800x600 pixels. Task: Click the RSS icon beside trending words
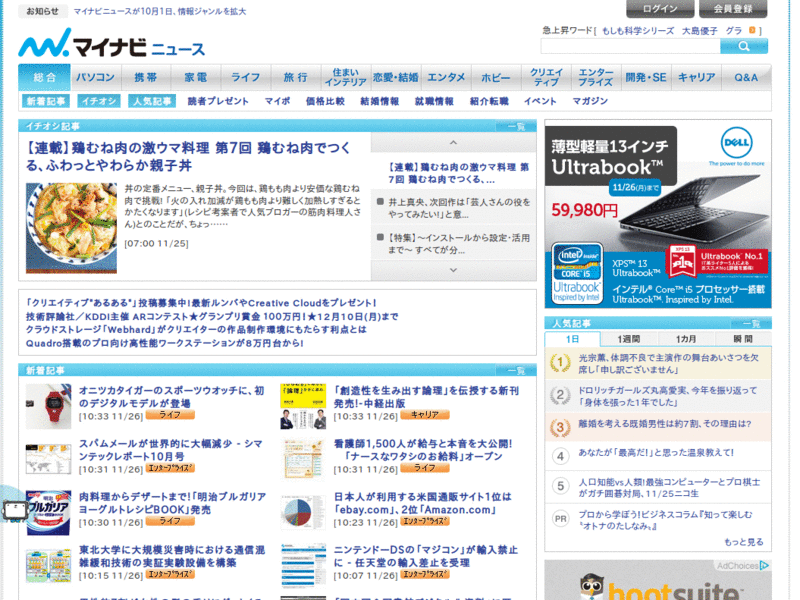click(752, 30)
